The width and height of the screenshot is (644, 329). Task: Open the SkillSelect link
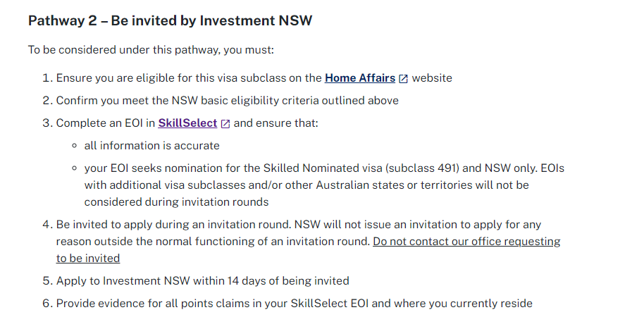click(187, 123)
